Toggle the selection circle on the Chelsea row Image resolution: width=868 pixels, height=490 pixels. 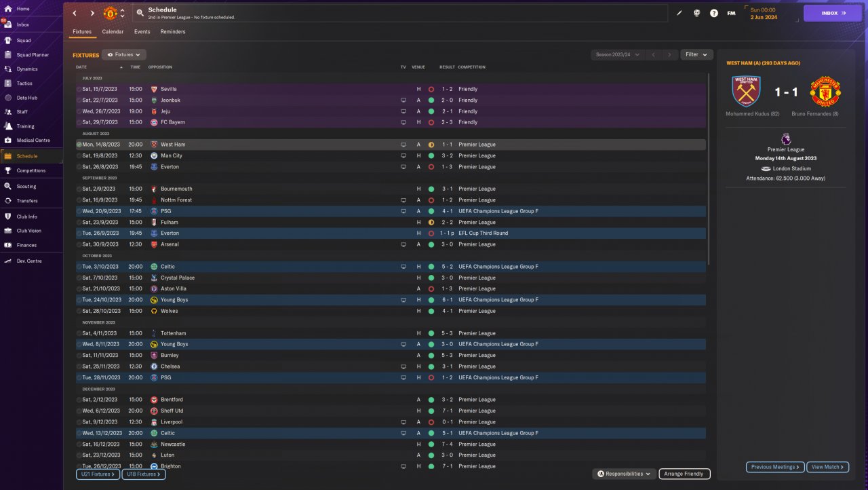pyautogui.click(x=79, y=366)
